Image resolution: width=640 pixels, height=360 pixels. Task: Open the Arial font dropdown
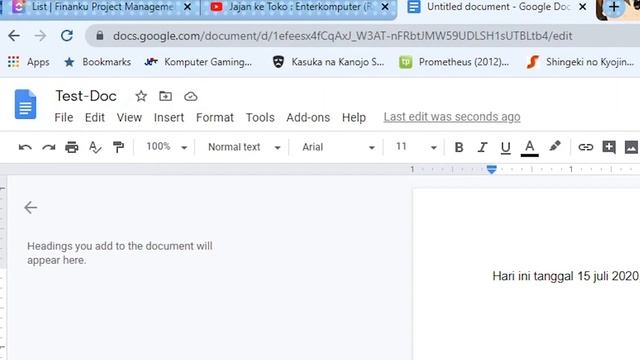point(338,147)
